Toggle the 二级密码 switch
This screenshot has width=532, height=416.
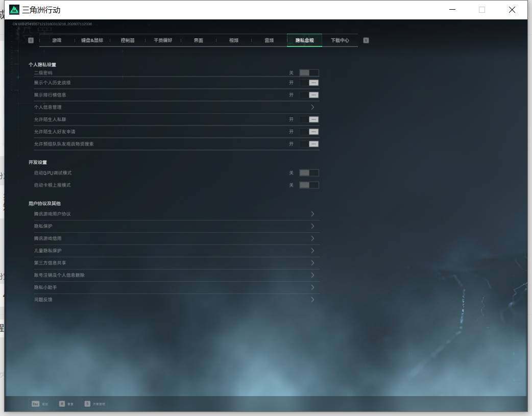(309, 72)
